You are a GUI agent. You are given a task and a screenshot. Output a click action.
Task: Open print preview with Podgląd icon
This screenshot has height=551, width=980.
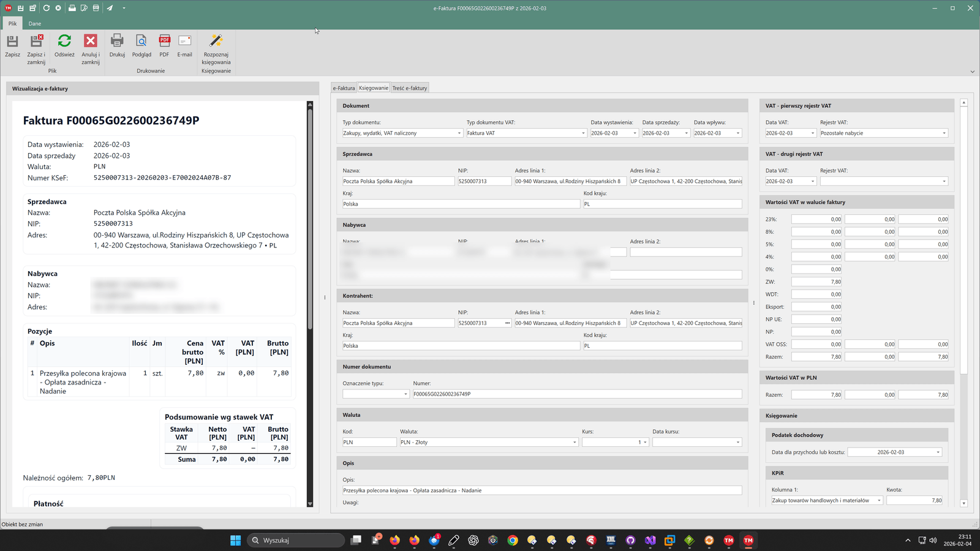141,42
